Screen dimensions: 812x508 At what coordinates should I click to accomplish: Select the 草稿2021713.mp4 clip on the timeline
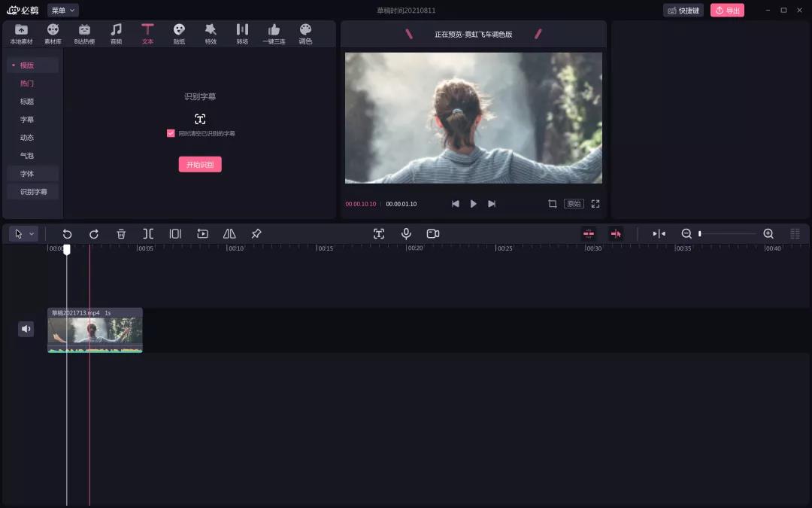(x=95, y=330)
